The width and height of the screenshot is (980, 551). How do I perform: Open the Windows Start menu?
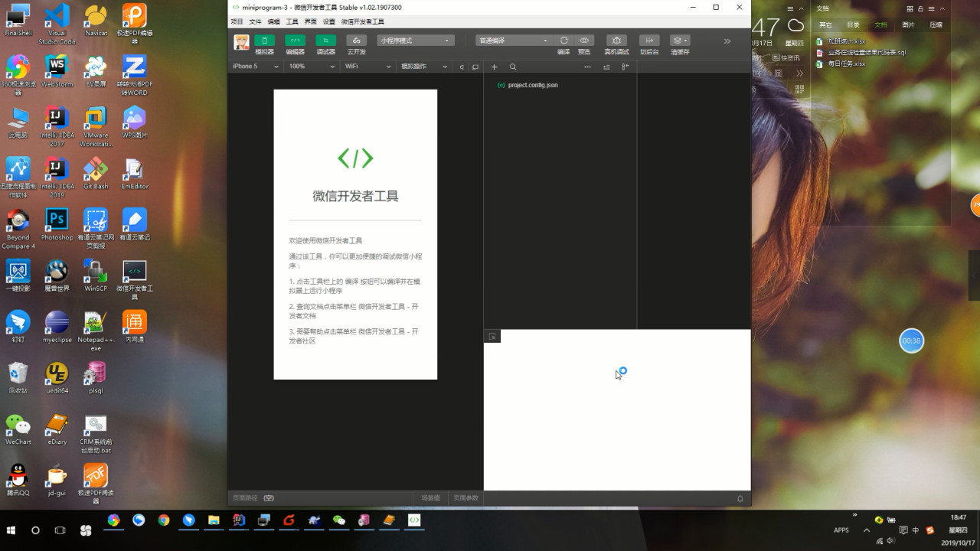11,530
